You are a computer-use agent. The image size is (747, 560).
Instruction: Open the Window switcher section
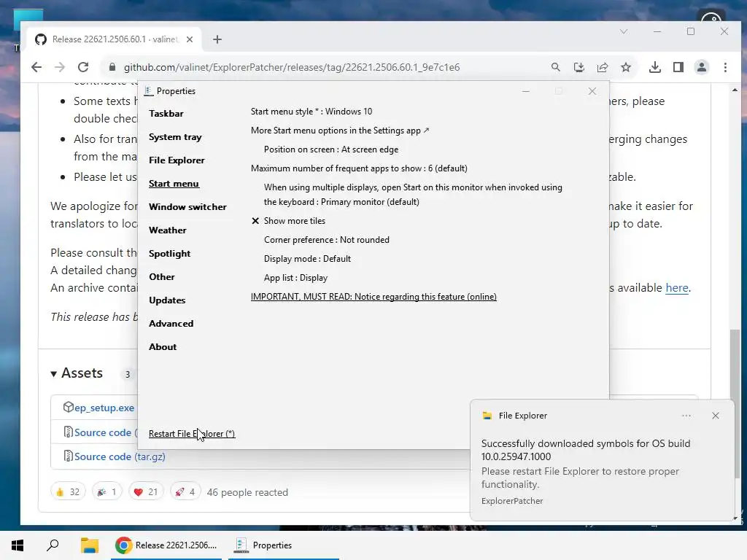coord(187,206)
